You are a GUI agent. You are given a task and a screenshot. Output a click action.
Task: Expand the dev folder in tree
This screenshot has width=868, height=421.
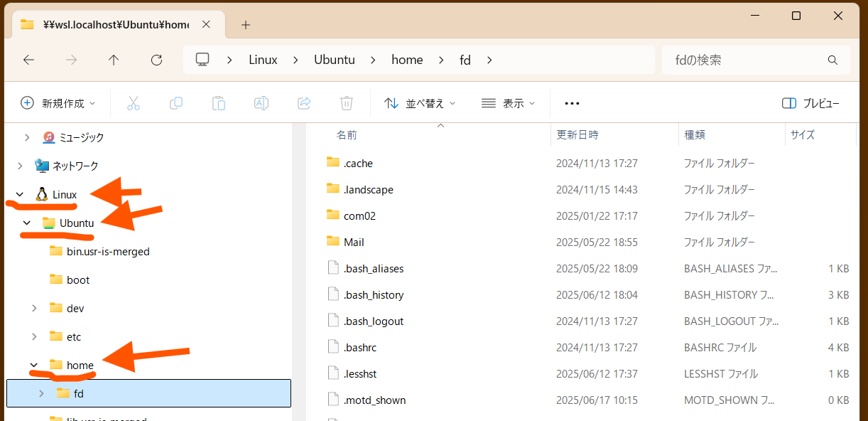pyautogui.click(x=34, y=308)
